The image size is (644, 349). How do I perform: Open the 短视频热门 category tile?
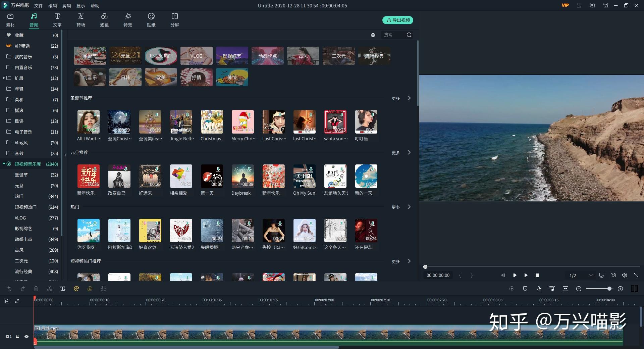pos(161,56)
